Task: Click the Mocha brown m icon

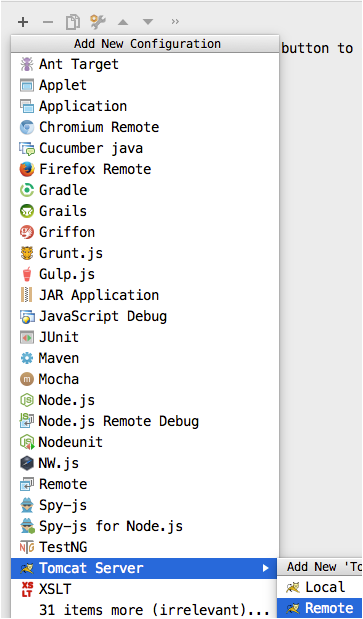Action: pyautogui.click(x=27, y=379)
